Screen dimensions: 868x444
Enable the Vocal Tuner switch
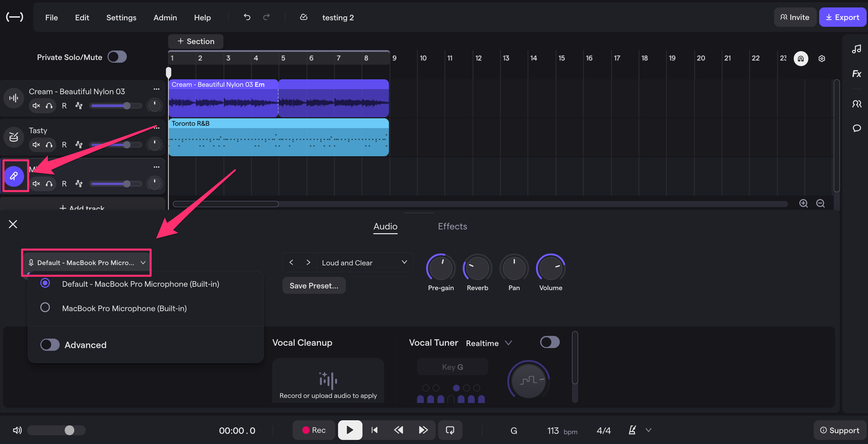550,342
